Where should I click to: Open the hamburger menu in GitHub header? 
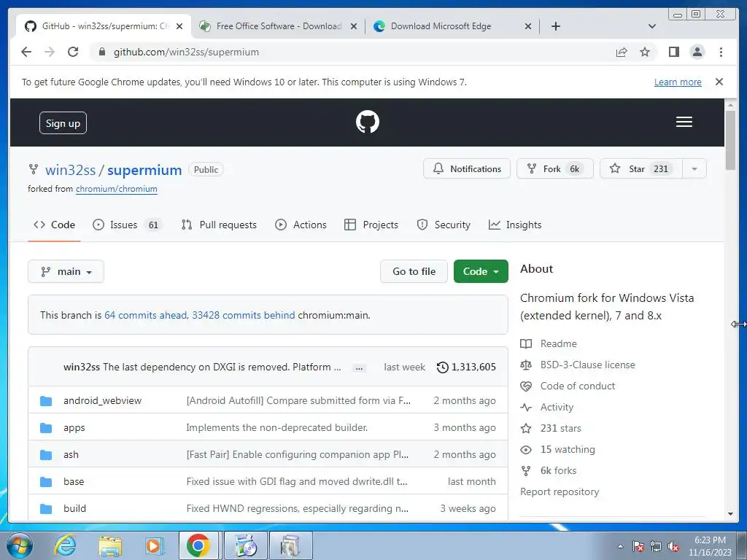(684, 122)
